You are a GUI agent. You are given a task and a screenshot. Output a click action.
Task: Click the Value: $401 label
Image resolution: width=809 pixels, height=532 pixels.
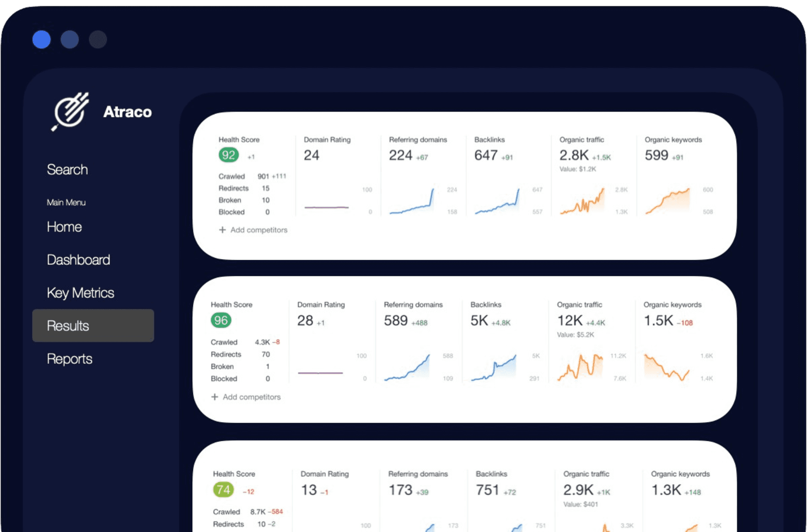[581, 505]
